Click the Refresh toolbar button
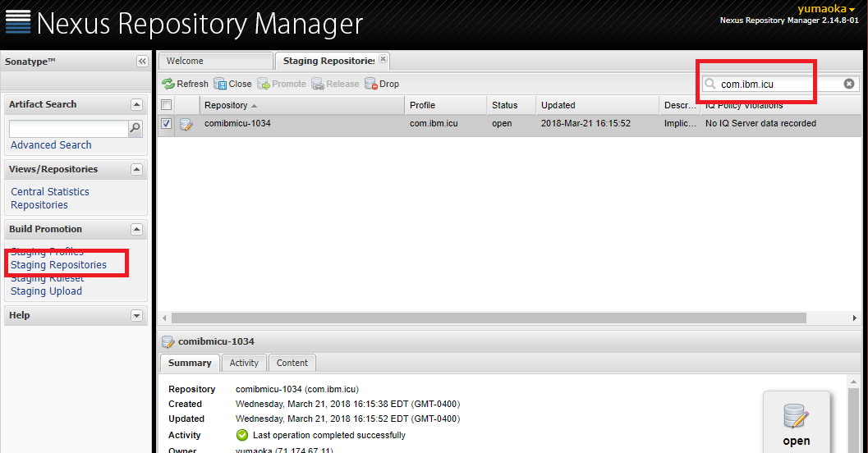 (185, 84)
